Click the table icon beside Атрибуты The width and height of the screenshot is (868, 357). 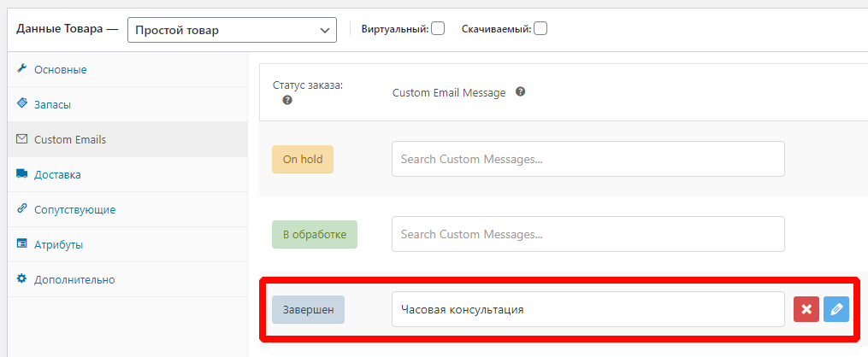tap(22, 244)
